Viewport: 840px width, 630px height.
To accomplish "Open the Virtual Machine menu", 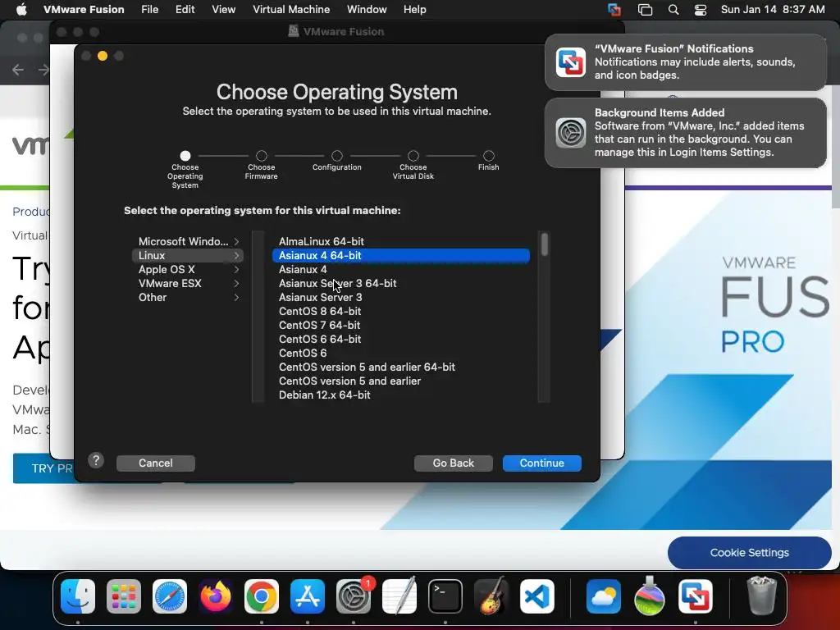I will click(291, 10).
